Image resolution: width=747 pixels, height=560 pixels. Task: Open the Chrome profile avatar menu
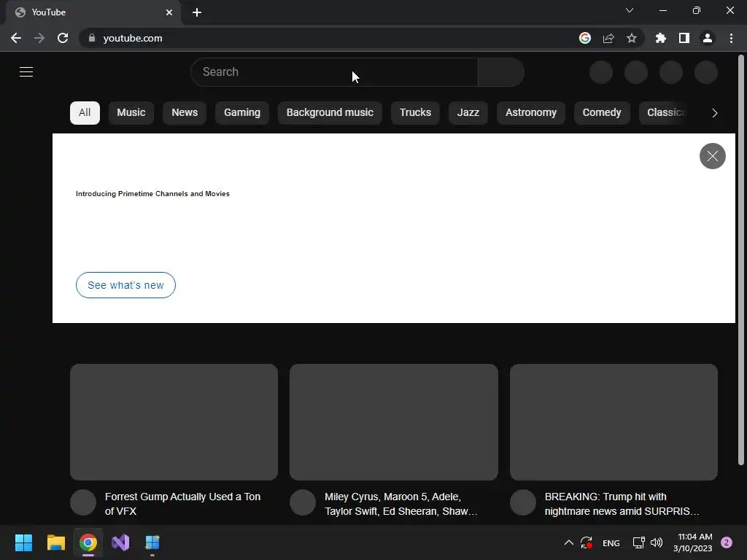pos(708,38)
